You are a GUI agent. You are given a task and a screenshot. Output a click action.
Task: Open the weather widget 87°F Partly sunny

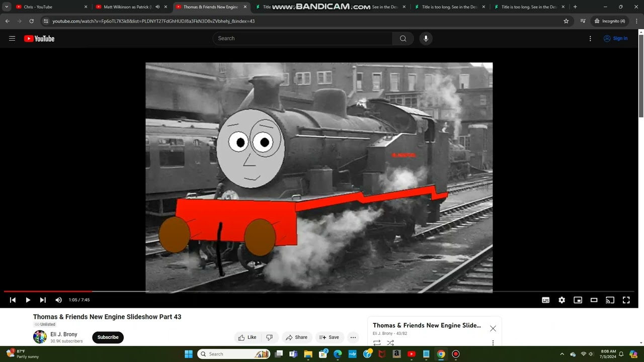[23, 354]
